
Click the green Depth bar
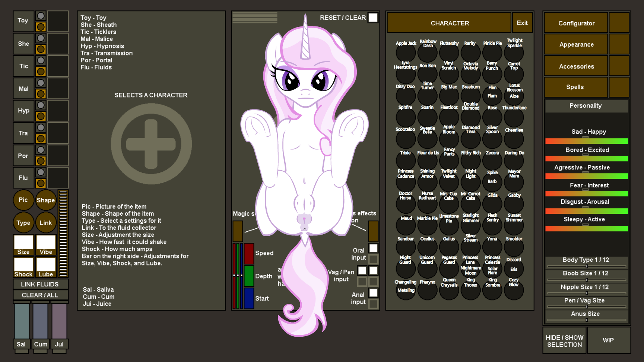[249, 276]
